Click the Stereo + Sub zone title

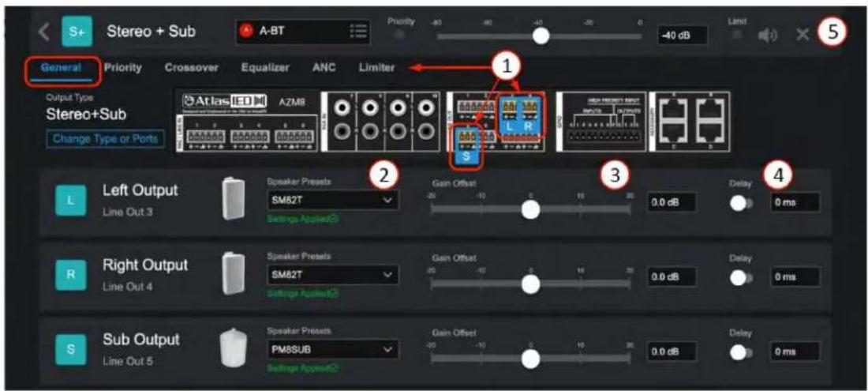152,32
